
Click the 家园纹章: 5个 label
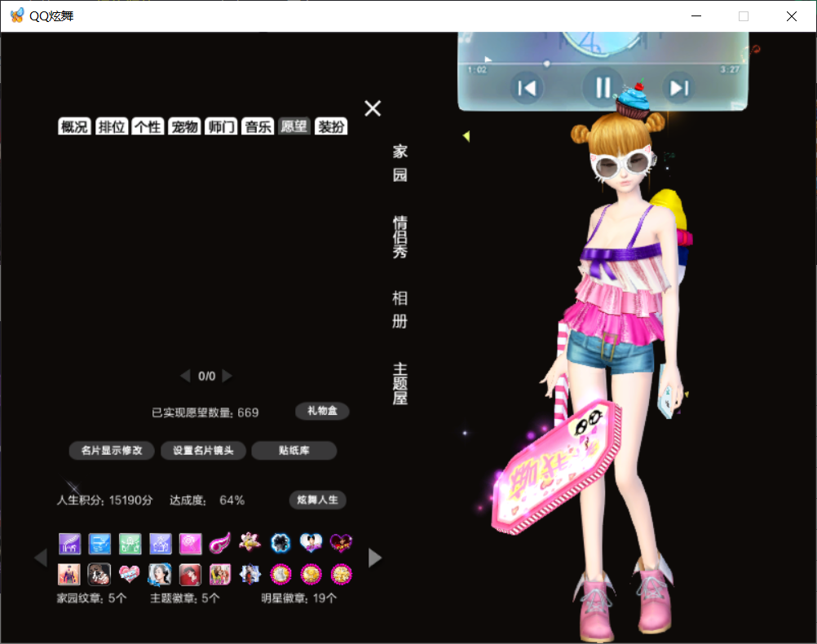click(91, 598)
